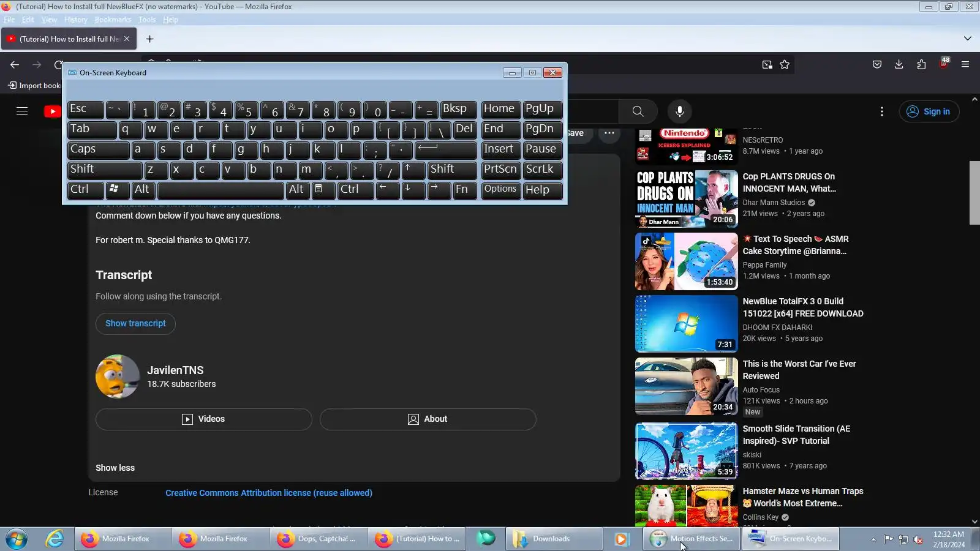Open JavilenTNS About button

point(428,419)
